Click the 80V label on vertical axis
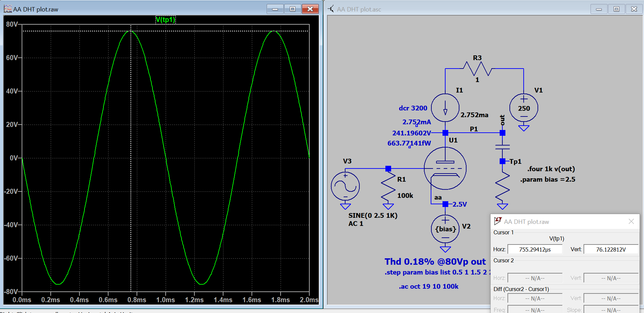This screenshot has height=313, width=644. 12,24
